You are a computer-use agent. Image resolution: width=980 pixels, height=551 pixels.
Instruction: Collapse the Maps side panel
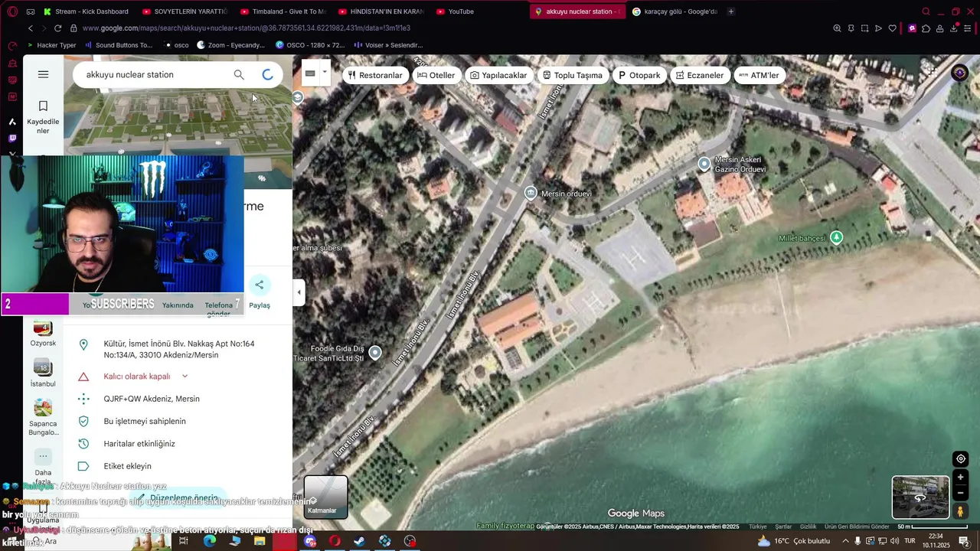(299, 292)
